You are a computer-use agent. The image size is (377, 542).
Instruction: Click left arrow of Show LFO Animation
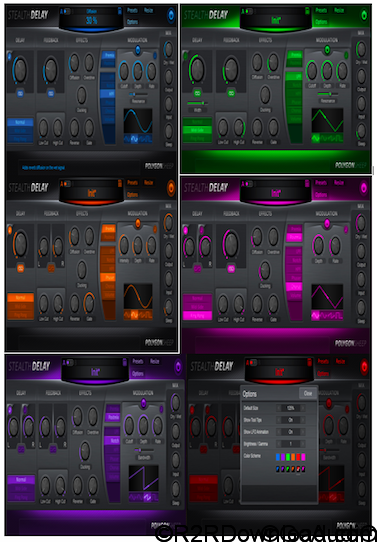click(279, 432)
